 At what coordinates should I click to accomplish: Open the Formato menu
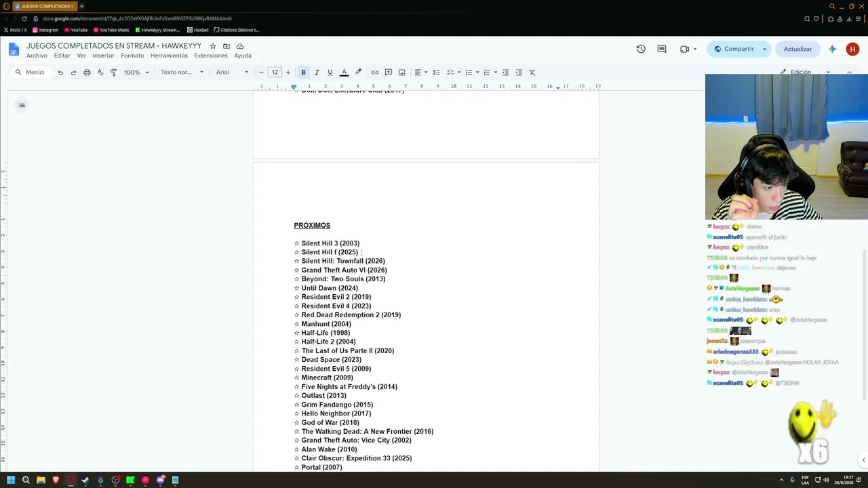[132, 56]
